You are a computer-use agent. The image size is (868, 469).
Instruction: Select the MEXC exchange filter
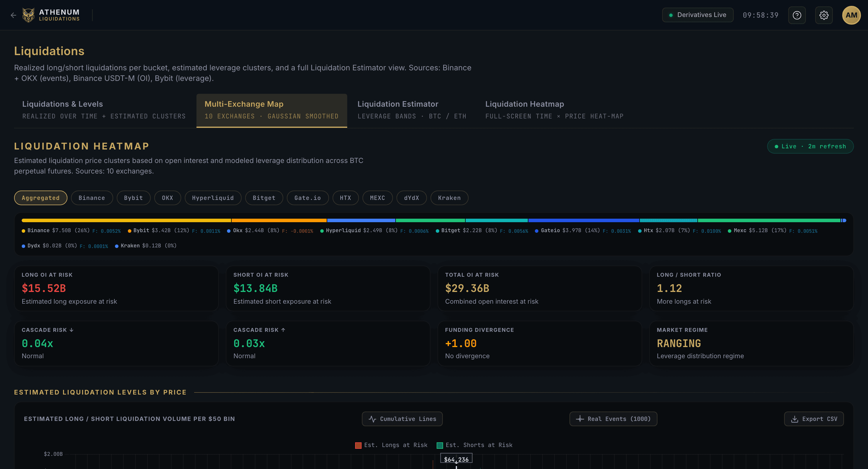(x=377, y=198)
